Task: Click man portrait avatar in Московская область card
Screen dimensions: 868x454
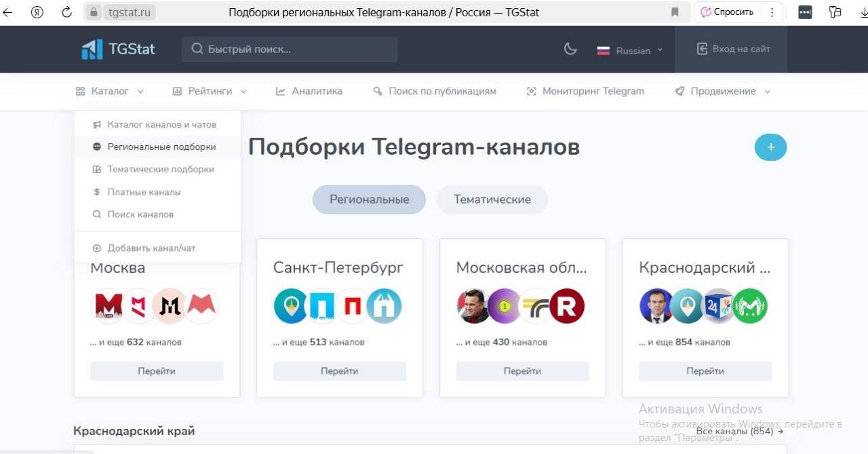Action: click(x=474, y=306)
